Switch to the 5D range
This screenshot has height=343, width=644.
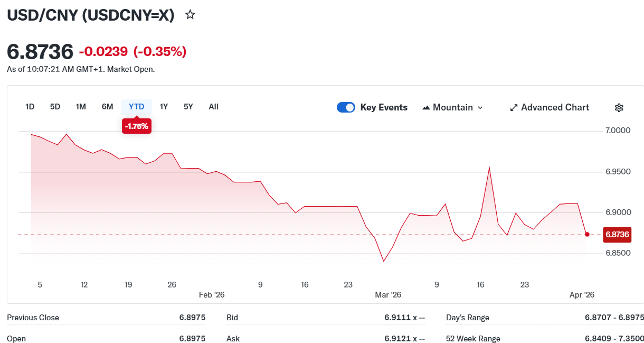coord(55,107)
